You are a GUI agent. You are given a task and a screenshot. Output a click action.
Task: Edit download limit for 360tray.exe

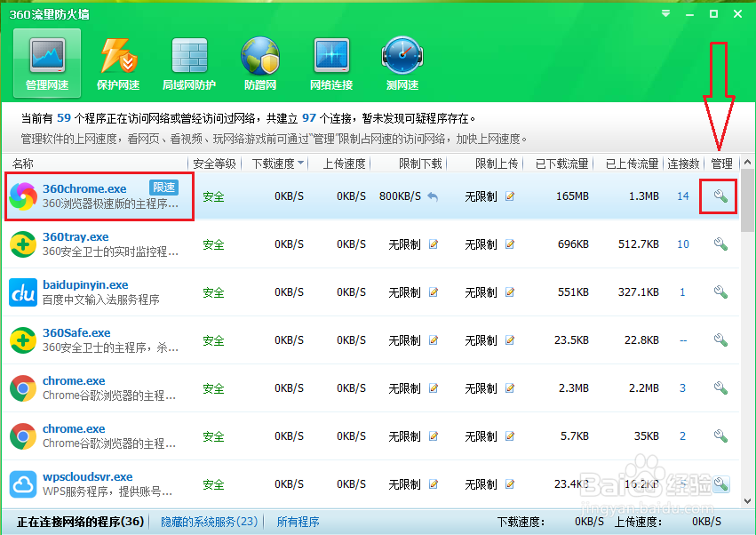point(434,244)
